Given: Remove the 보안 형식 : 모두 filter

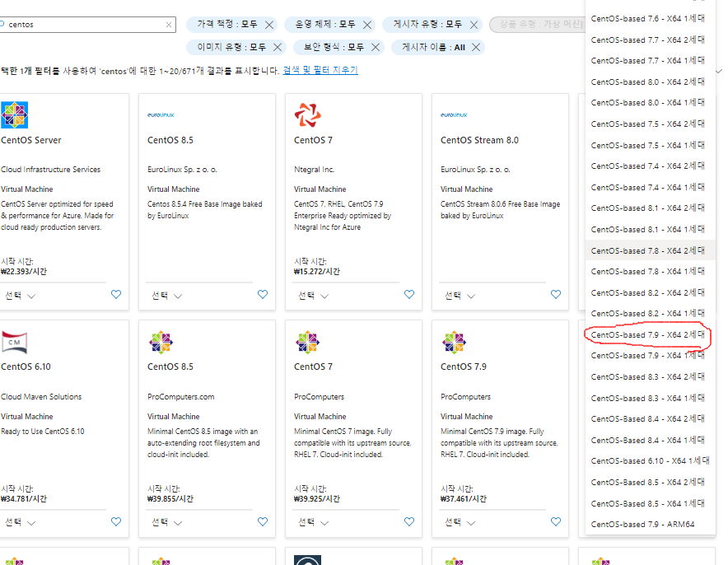Looking at the screenshot, I should click(376, 47).
